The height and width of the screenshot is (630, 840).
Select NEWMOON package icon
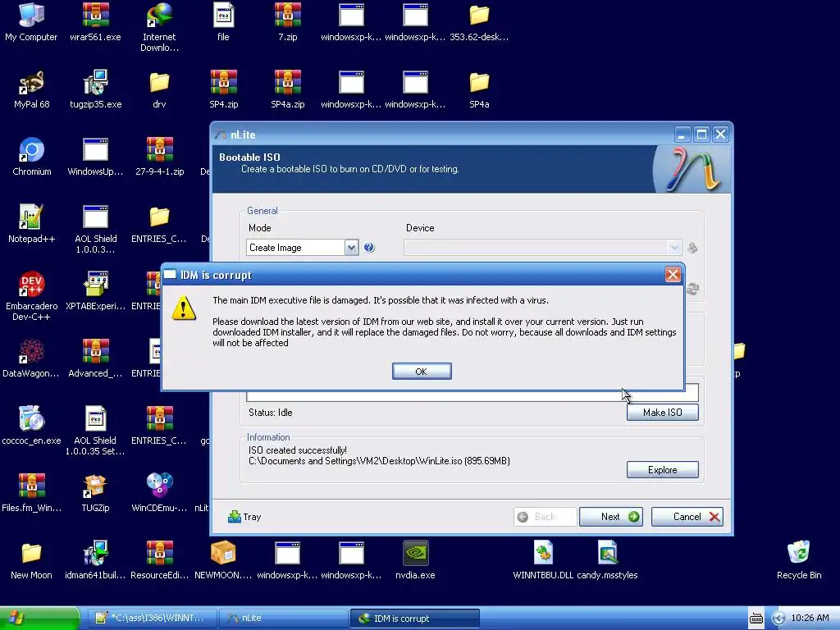click(223, 561)
